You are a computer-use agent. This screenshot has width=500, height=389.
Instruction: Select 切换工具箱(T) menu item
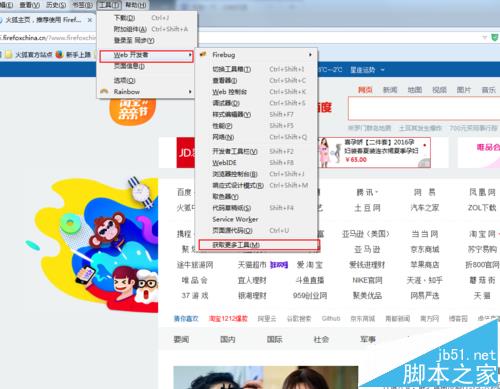click(256, 69)
